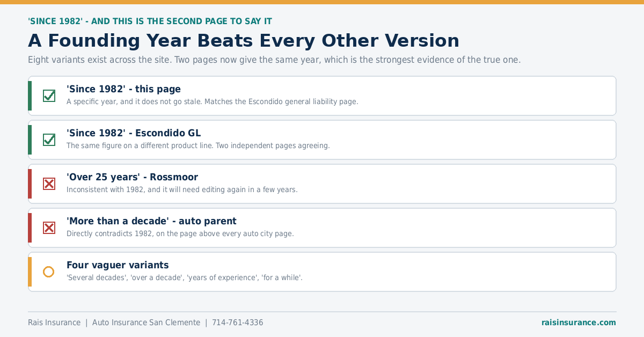Click the 'Rais Insurance' footer label
The height and width of the screenshot is (337, 644).
54,323
